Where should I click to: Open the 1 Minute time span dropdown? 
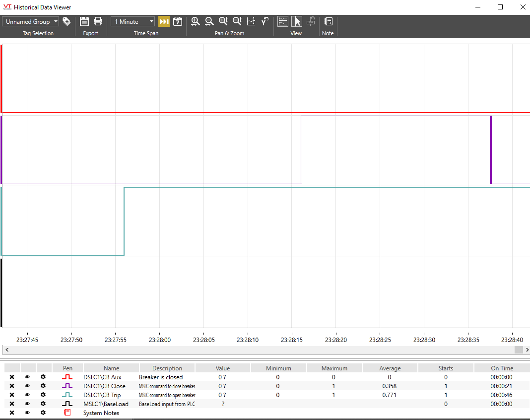click(133, 22)
